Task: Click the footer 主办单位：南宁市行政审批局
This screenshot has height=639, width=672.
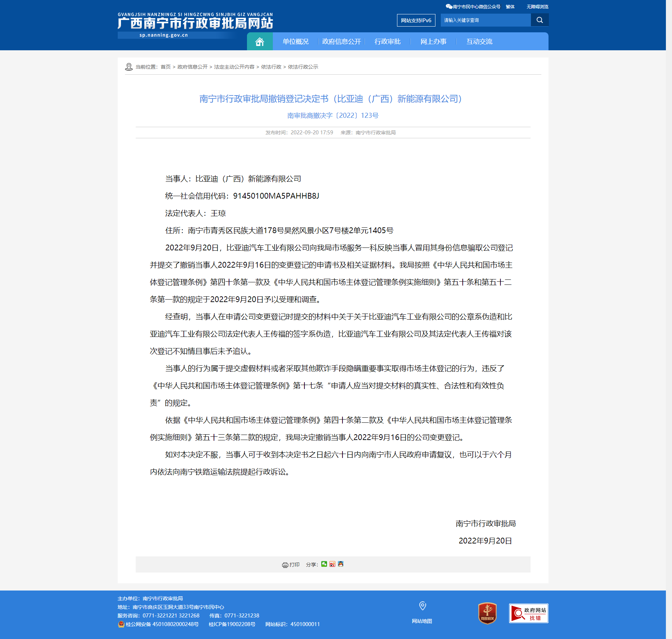Action: [150, 598]
